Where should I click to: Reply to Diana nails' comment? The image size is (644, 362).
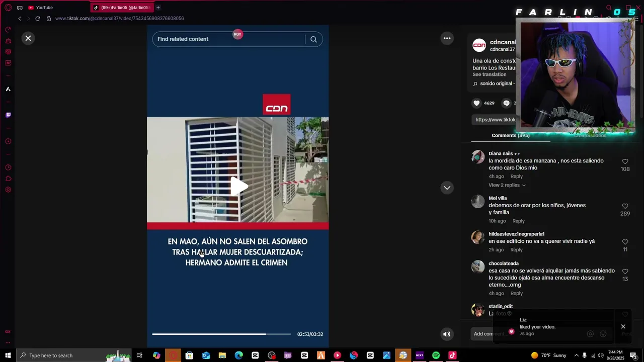click(x=516, y=176)
